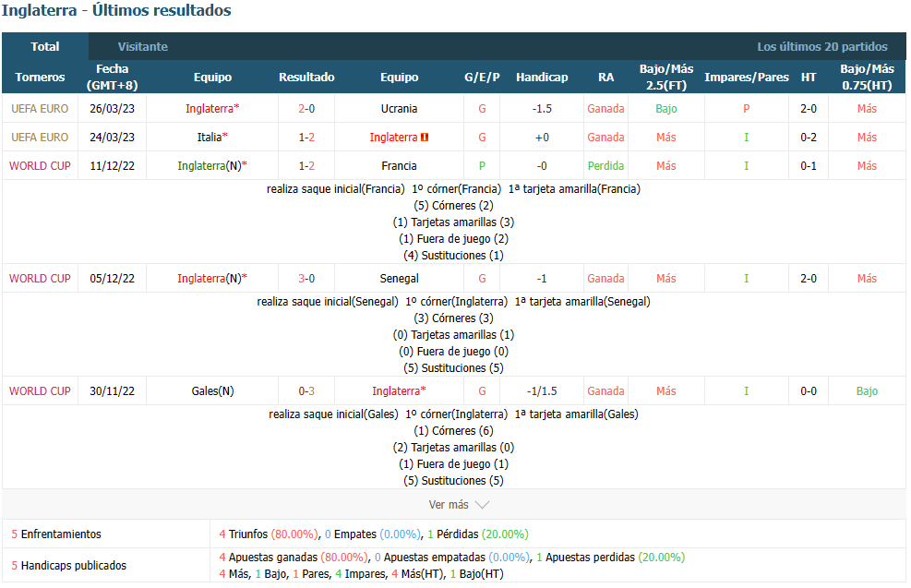The width and height of the screenshot is (911, 588).
Task: Click the 3-0 result against Senegal
Action: point(306,279)
